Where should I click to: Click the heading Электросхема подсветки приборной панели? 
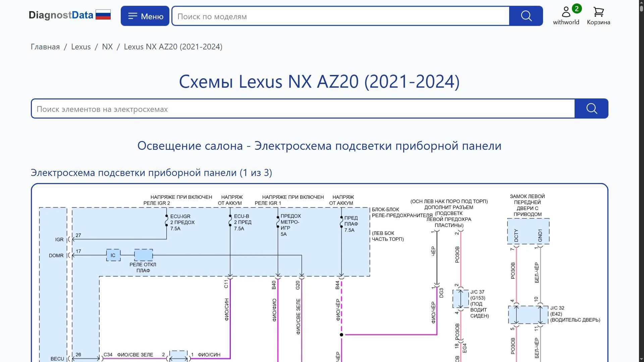(151, 173)
